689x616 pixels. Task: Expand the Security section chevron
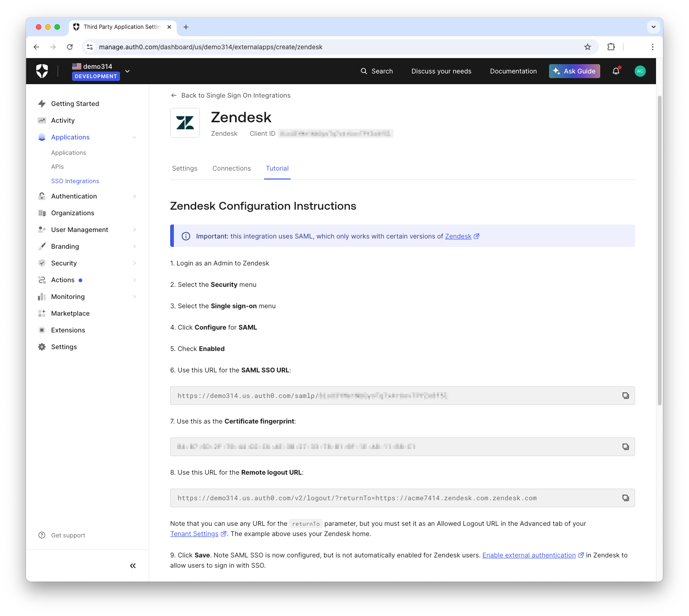pyautogui.click(x=134, y=263)
